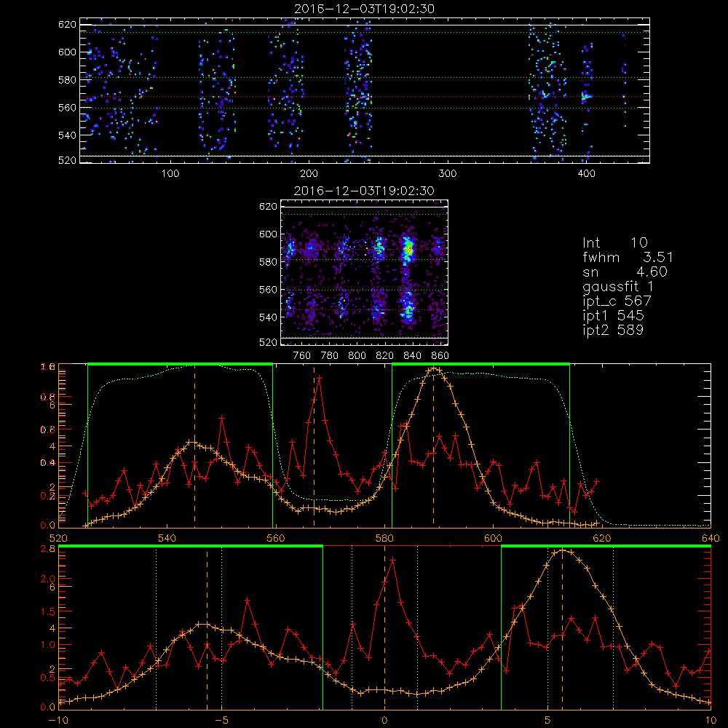Image resolution: width=728 pixels, height=728 pixels.
Task: Click the orange curve peak near 5.5 in bottom plot
Action: (x=563, y=550)
